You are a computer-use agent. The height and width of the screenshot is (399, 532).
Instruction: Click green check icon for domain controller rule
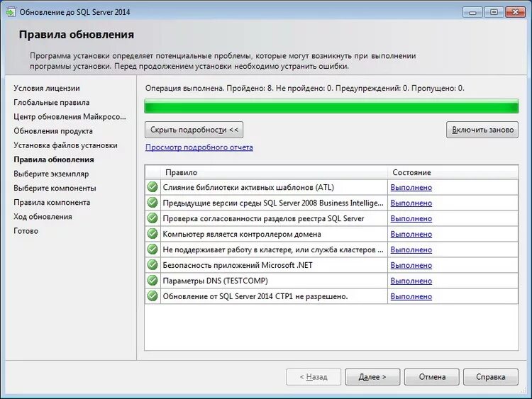(153, 234)
